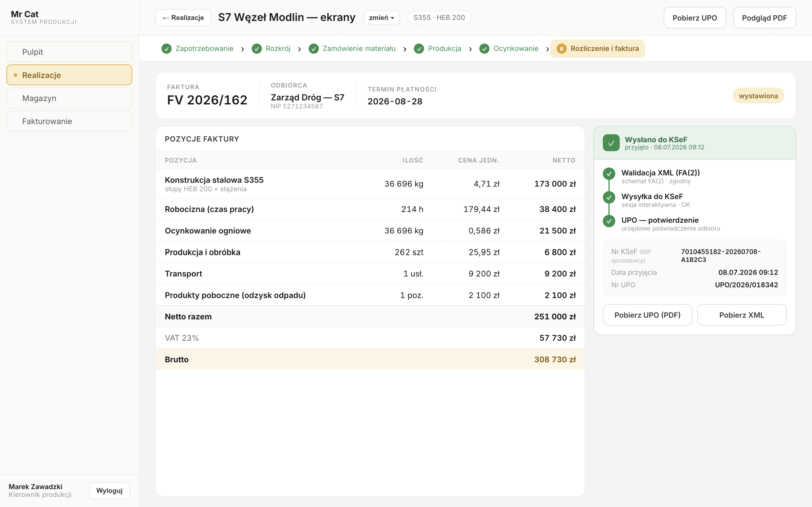Click the page title S7 Węzeł Modlin — ekrany
Image resolution: width=812 pixels, height=507 pixels.
287,17
